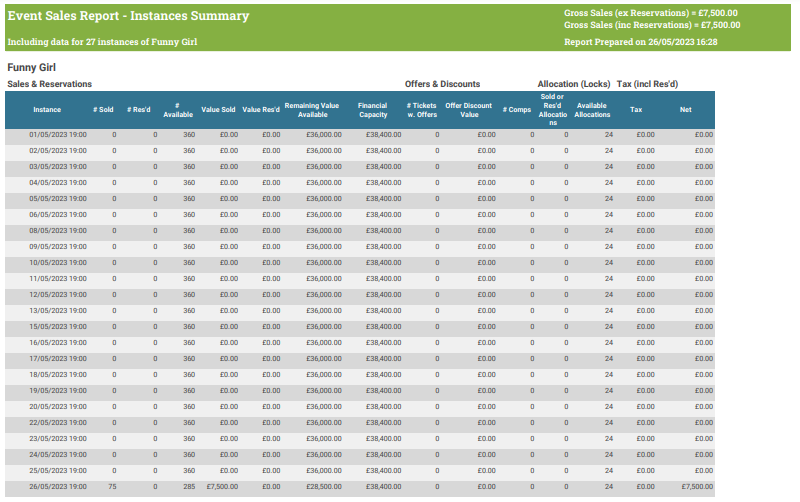Click the Value Sold column header

coord(218,110)
